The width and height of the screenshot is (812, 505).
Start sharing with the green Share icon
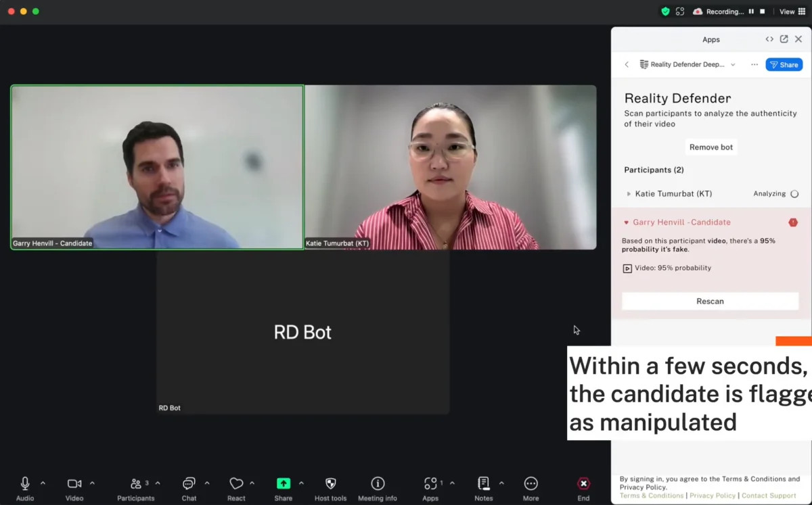284,482
